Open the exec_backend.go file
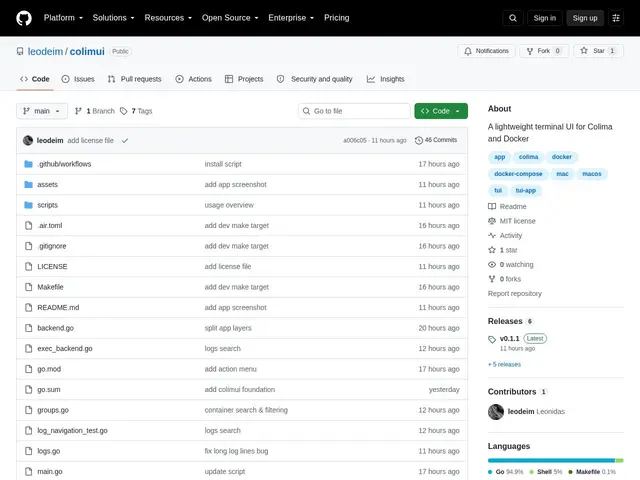 pos(65,349)
